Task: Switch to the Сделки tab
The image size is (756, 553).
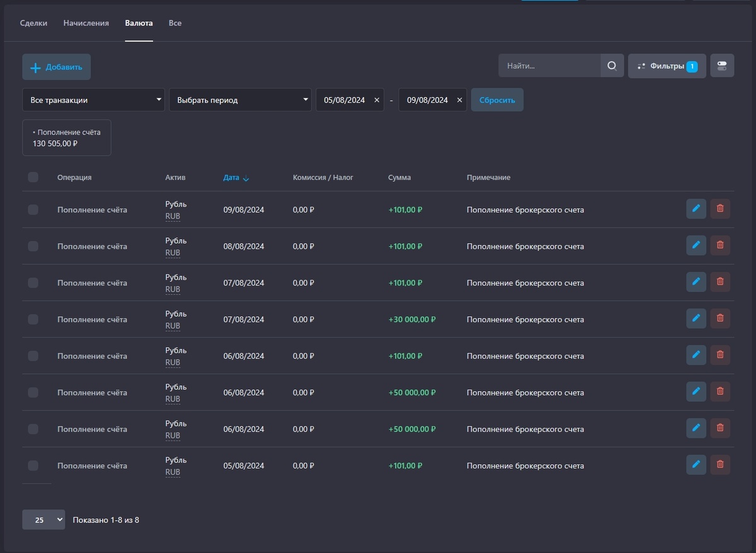Action: click(33, 23)
